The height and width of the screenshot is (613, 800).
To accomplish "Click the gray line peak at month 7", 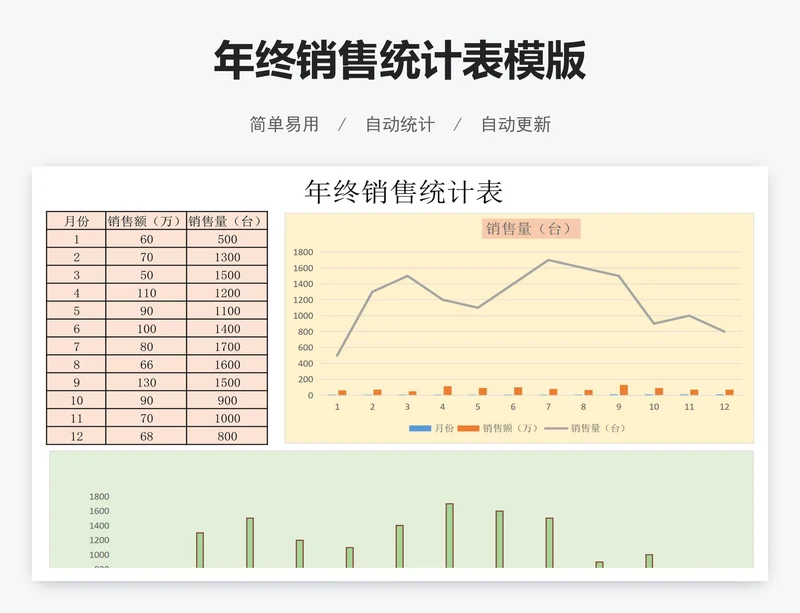I will pos(548,260).
